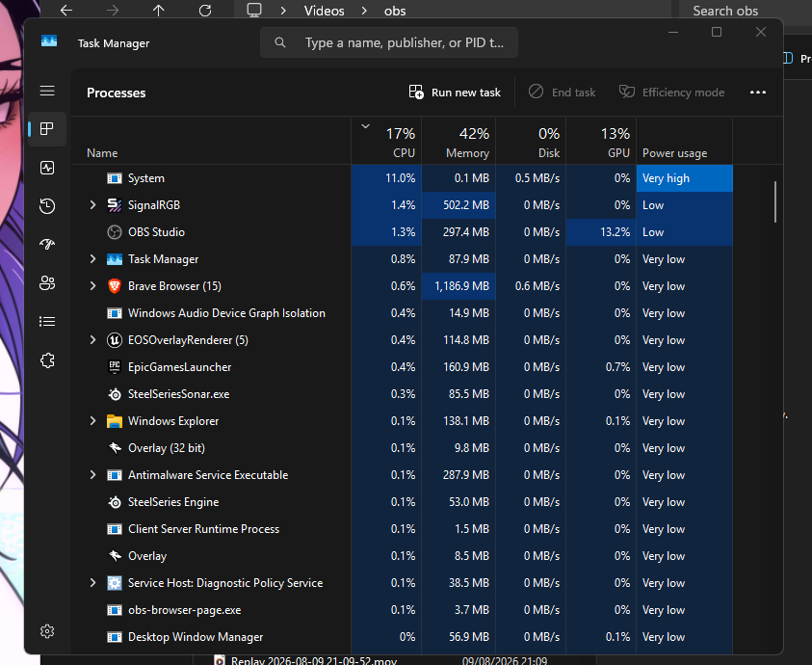Expand Service Host: Diagnostic Policy Service
The height and width of the screenshot is (665, 812).
(92, 583)
